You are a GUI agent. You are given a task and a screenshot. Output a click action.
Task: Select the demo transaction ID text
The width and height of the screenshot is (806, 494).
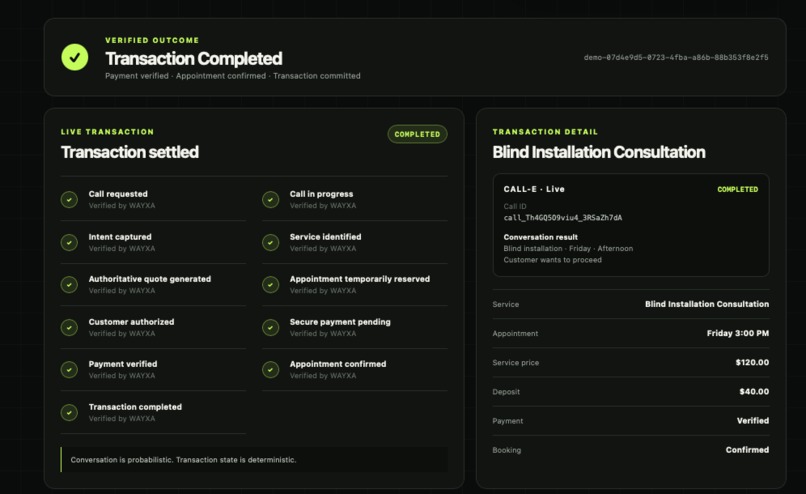click(676, 58)
